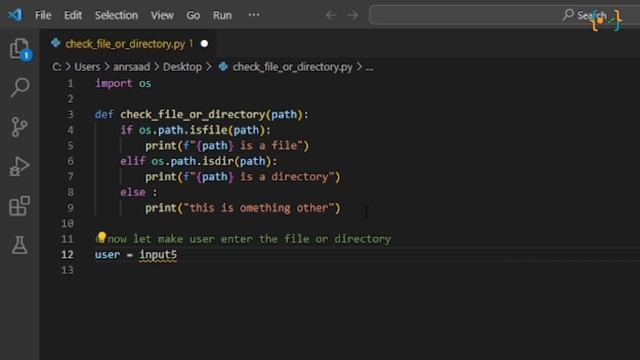The height and width of the screenshot is (360, 640).
Task: Click 'this is omething other' string
Action: [259, 208]
